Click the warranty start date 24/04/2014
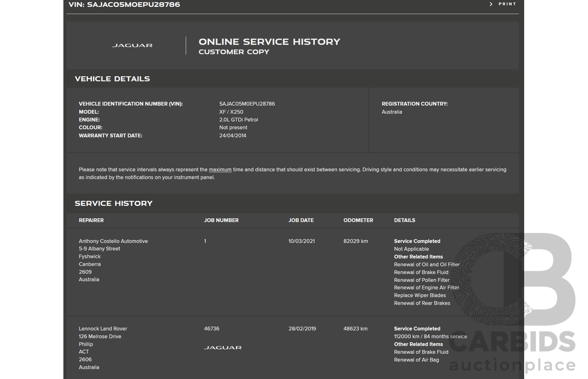The image size is (588, 379). (232, 136)
